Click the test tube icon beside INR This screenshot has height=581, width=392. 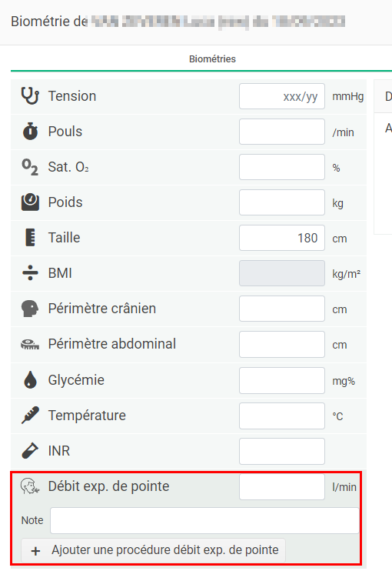30,451
